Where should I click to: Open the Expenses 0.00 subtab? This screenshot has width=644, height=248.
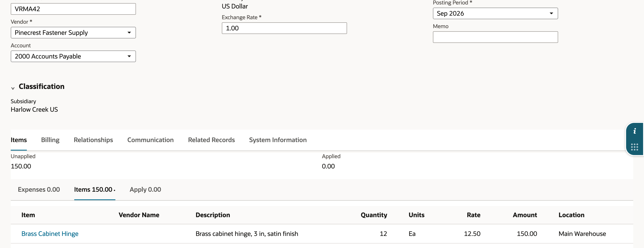coord(39,189)
